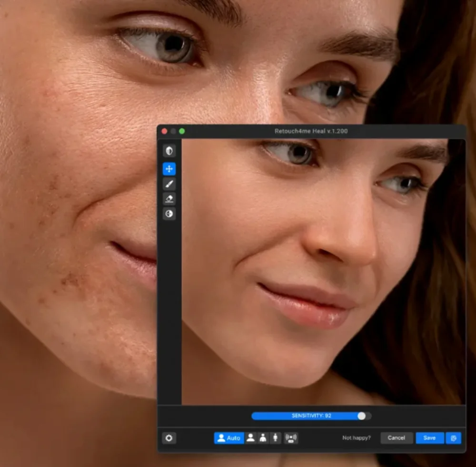Enable the Auto detection mode
The width and height of the screenshot is (476, 467).
point(229,438)
